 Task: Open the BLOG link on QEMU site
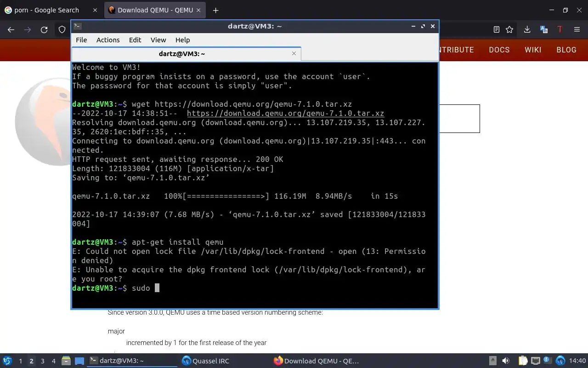click(566, 50)
